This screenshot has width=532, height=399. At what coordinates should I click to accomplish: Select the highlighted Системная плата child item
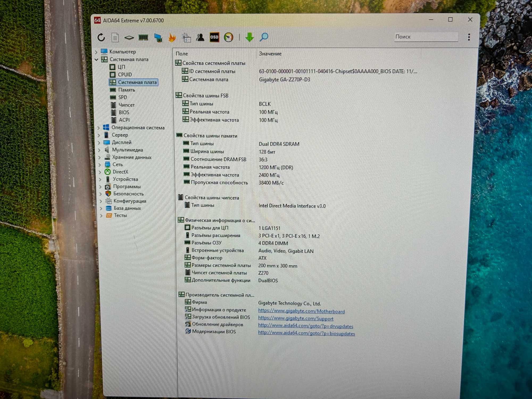pyautogui.click(x=134, y=82)
